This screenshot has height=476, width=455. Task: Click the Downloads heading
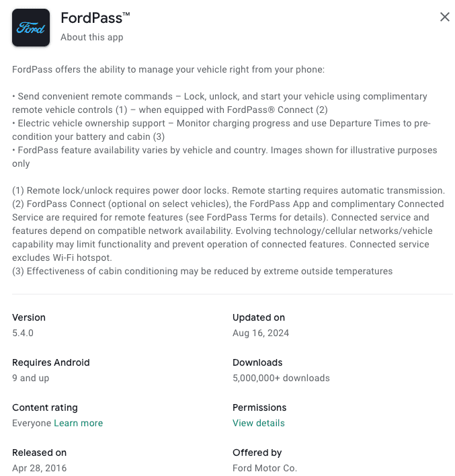click(257, 362)
